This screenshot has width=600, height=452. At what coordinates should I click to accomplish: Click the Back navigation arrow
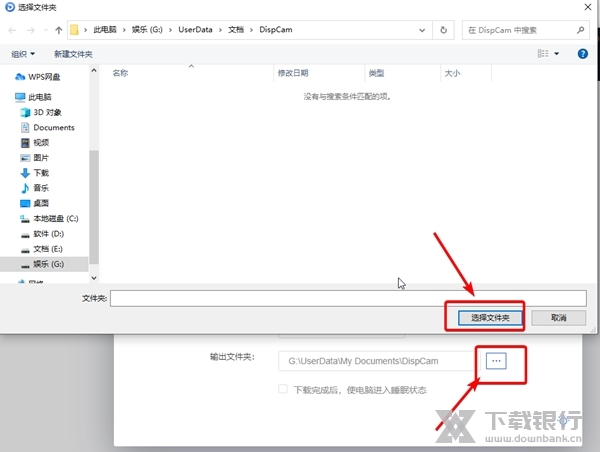coord(12,30)
